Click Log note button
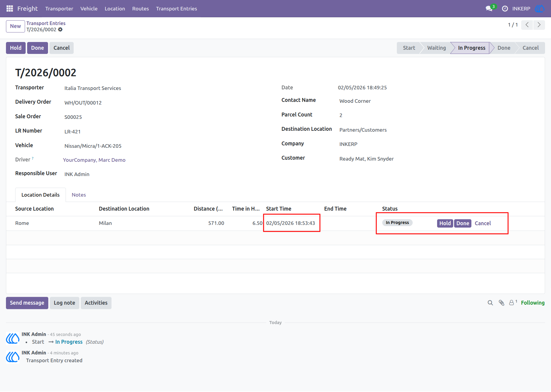551x392 pixels. (64, 303)
